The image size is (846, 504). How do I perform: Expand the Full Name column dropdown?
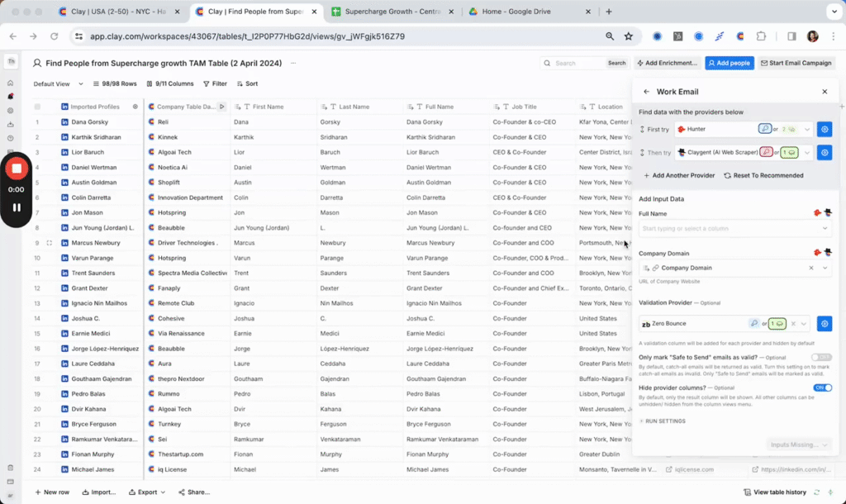click(x=825, y=228)
